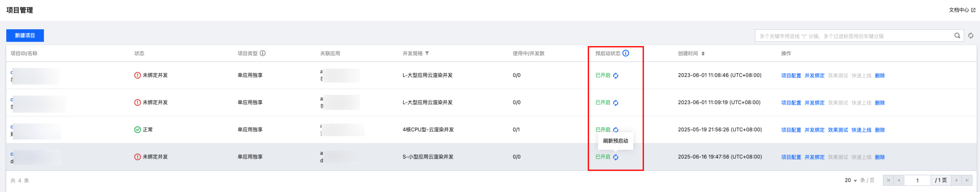The image size is (980, 192).
Task: Click the search magnifier icon
Action: coord(957,36)
